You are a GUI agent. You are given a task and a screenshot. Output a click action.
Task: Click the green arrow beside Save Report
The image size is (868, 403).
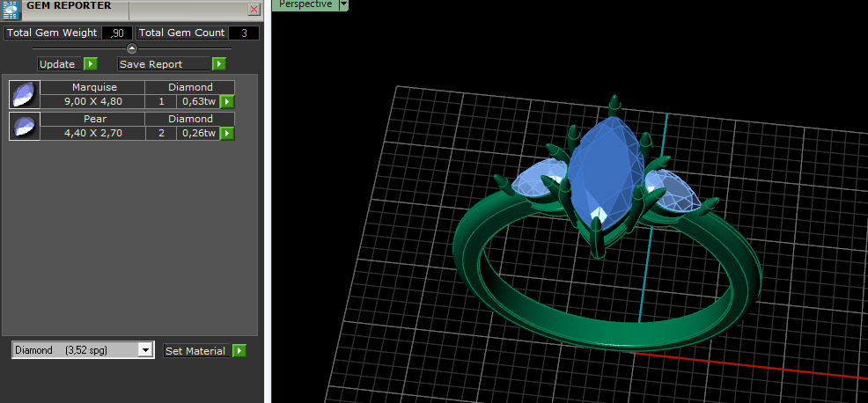[x=219, y=64]
